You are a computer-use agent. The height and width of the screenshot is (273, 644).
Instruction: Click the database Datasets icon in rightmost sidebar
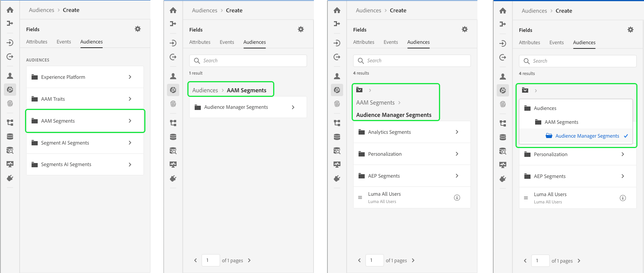click(503, 137)
